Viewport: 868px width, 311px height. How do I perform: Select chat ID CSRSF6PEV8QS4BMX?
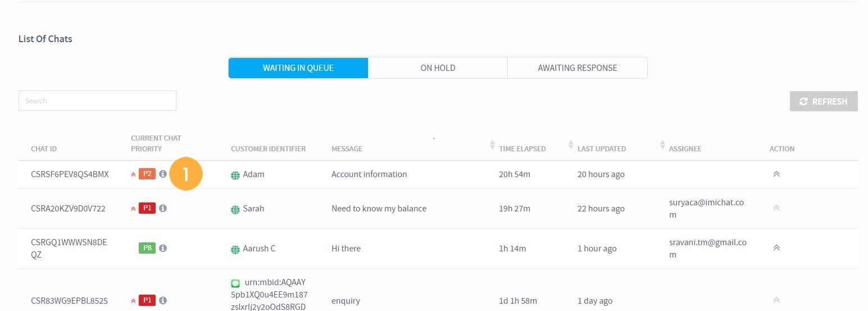coord(70,174)
